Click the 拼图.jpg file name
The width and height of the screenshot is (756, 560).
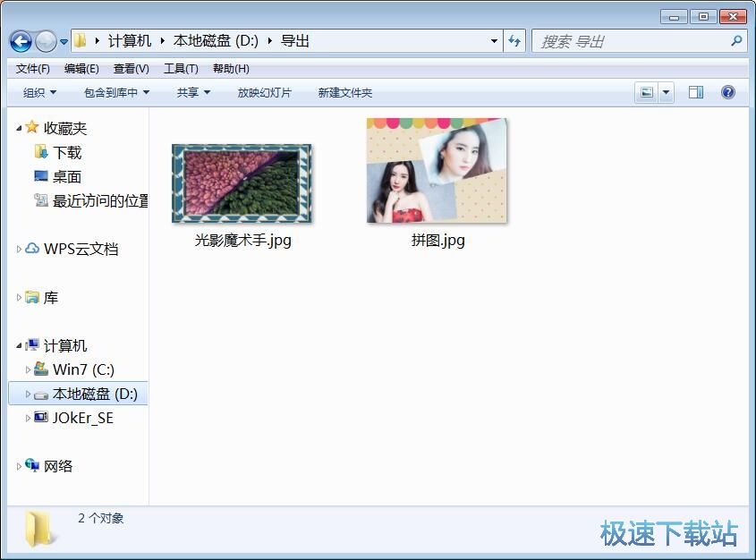pyautogui.click(x=437, y=240)
